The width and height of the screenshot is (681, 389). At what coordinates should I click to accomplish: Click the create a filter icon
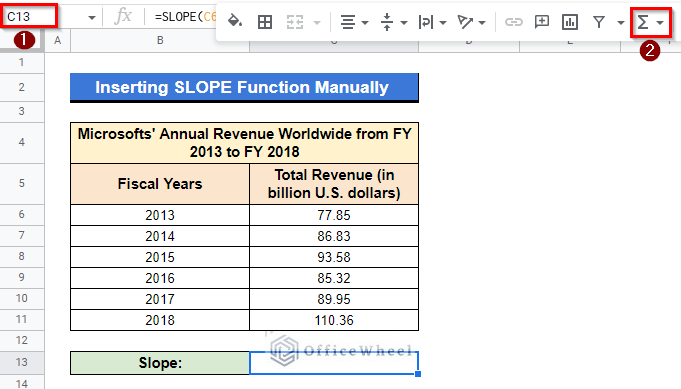[599, 22]
